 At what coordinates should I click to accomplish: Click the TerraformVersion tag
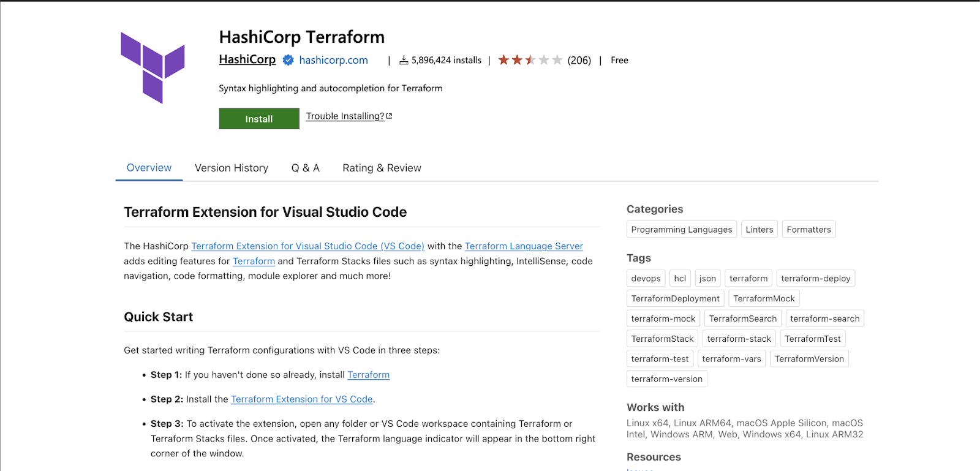point(810,360)
